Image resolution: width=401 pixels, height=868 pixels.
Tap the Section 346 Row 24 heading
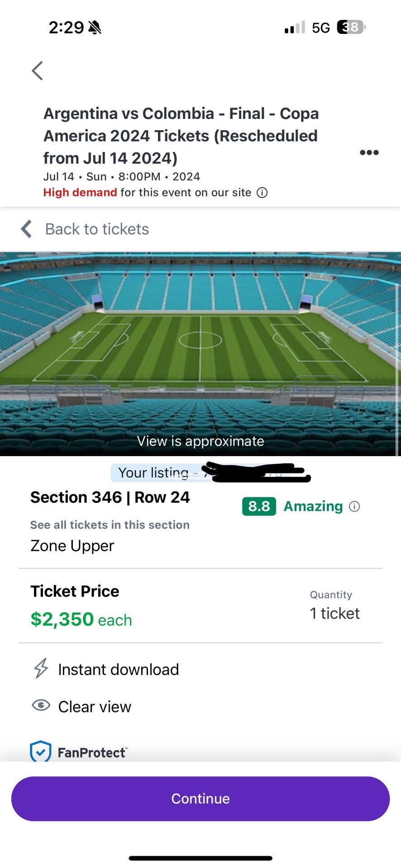110,497
